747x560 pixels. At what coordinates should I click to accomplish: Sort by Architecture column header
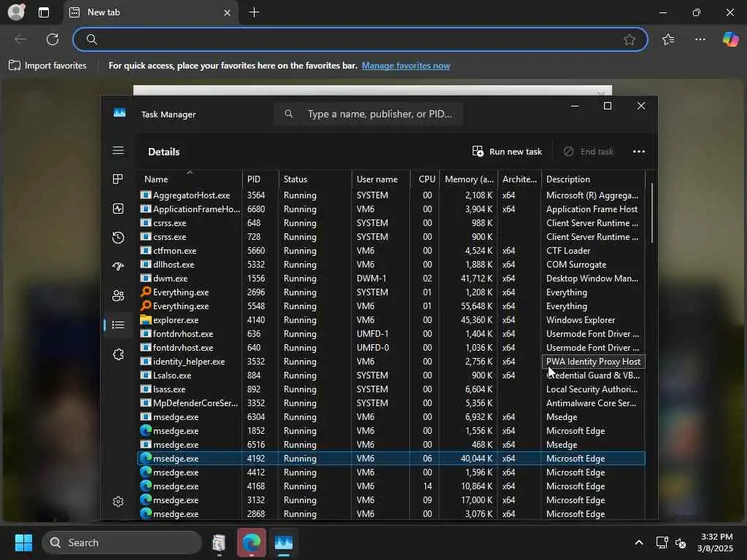coord(519,179)
